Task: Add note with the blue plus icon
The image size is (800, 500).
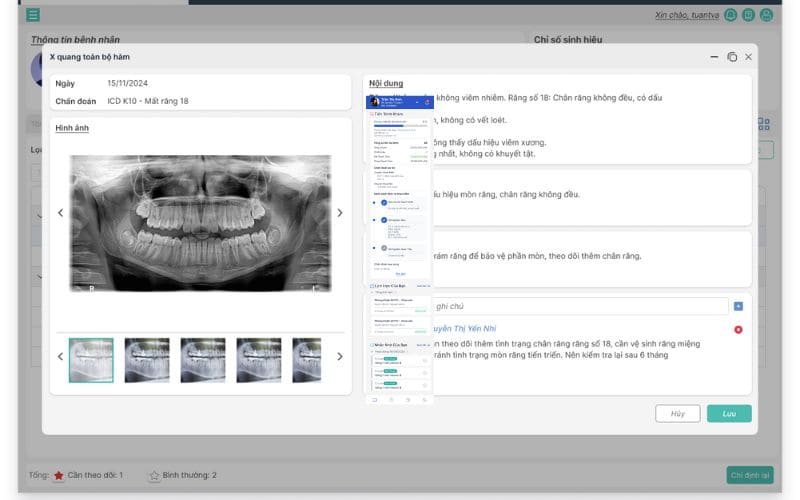Action: point(738,306)
